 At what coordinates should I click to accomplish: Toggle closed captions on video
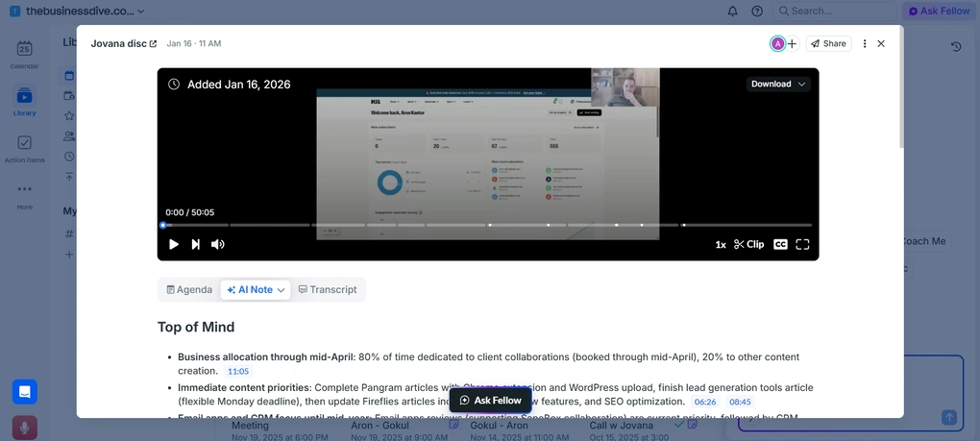point(780,244)
